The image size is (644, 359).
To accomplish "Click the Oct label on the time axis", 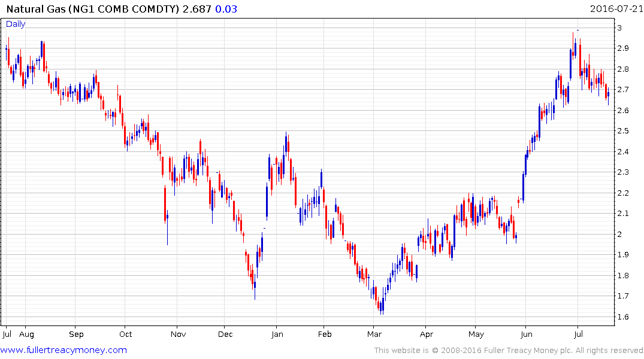I will [125, 334].
